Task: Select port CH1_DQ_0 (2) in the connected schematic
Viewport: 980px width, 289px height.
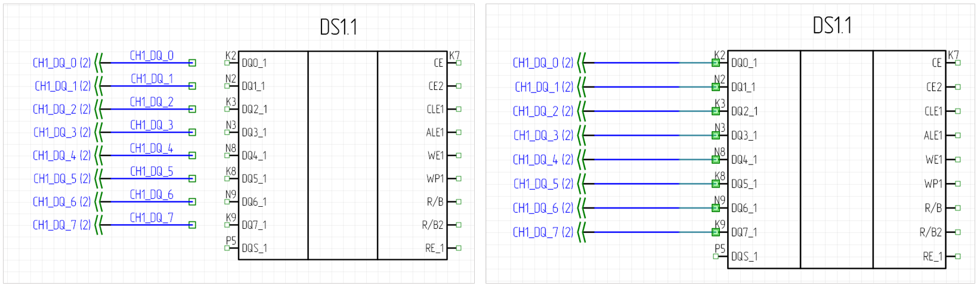Action: 543,63
